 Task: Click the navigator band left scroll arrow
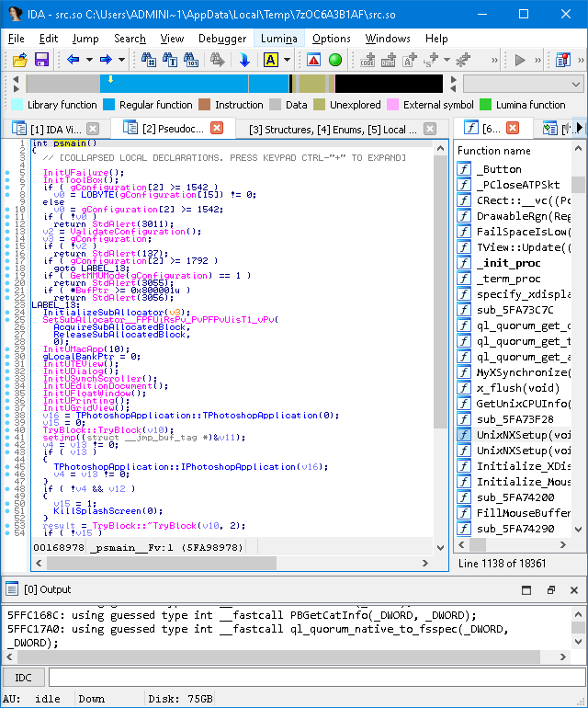(x=16, y=79)
